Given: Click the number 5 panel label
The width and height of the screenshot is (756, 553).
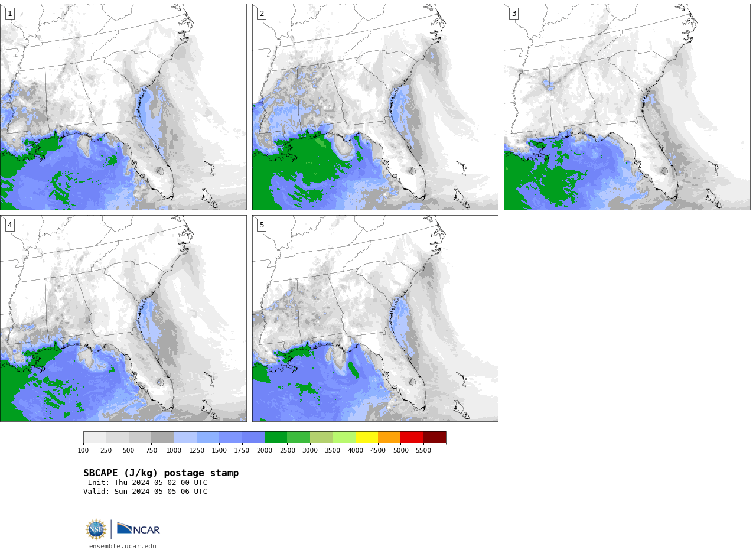Looking at the screenshot, I should (x=262, y=225).
